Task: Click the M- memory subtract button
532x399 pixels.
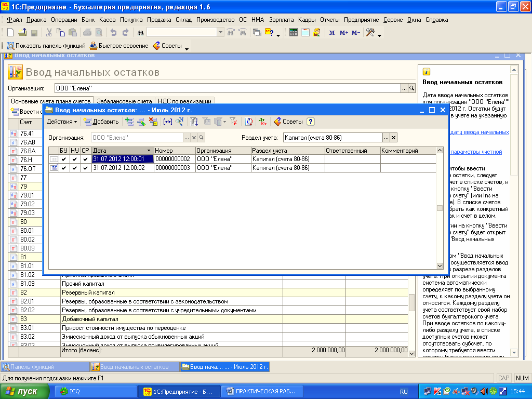Action: click(x=355, y=33)
